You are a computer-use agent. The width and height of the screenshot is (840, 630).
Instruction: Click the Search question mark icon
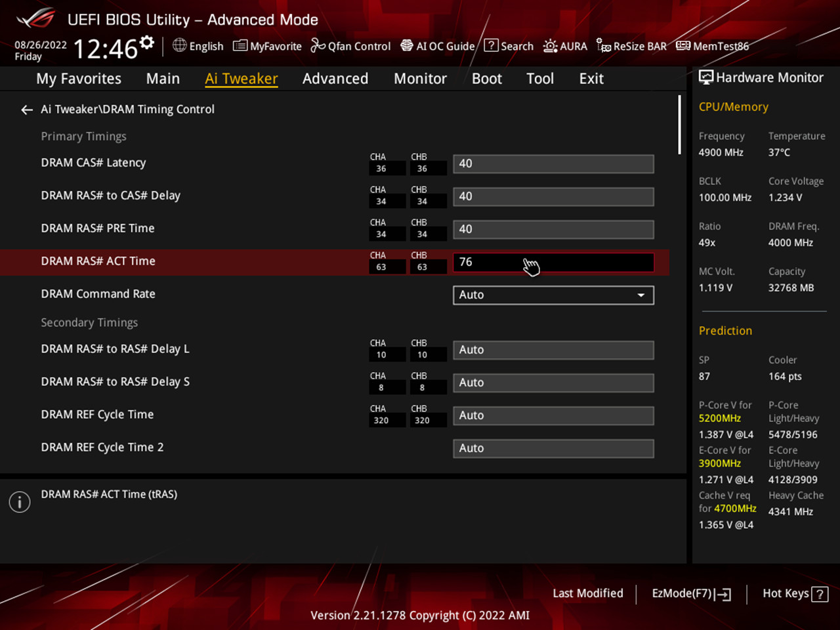click(491, 45)
